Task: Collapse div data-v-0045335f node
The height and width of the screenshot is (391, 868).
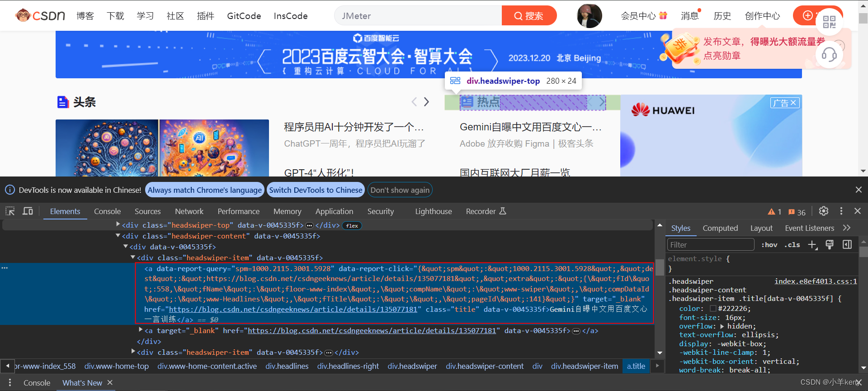Action: (x=126, y=246)
